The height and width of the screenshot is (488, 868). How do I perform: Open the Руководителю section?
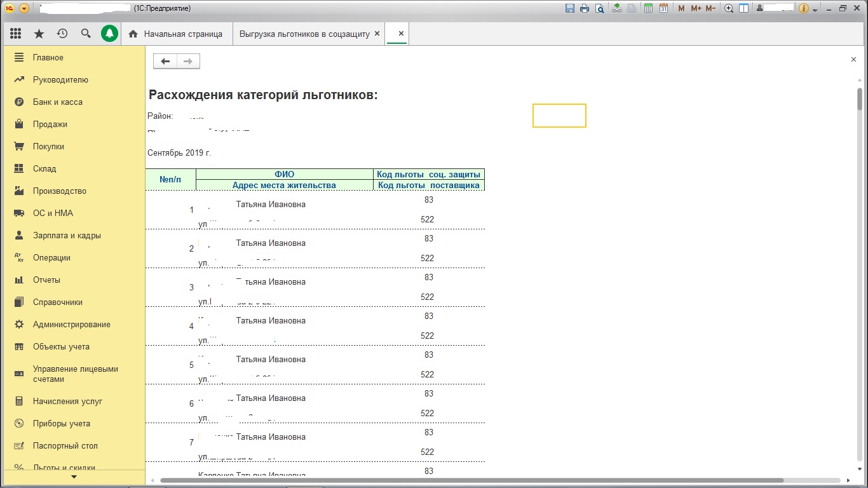click(73, 79)
